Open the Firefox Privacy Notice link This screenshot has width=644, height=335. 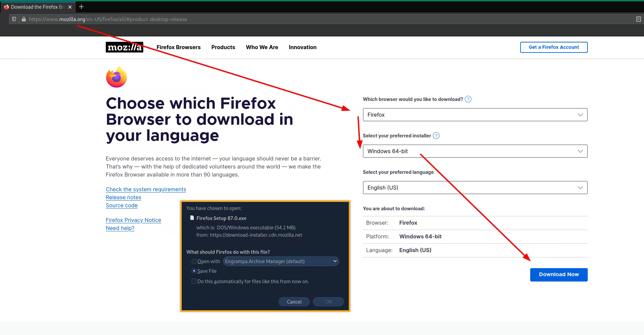click(133, 220)
